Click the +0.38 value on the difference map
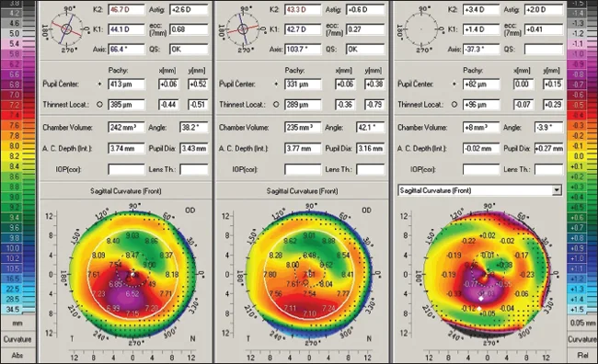 tap(504, 265)
